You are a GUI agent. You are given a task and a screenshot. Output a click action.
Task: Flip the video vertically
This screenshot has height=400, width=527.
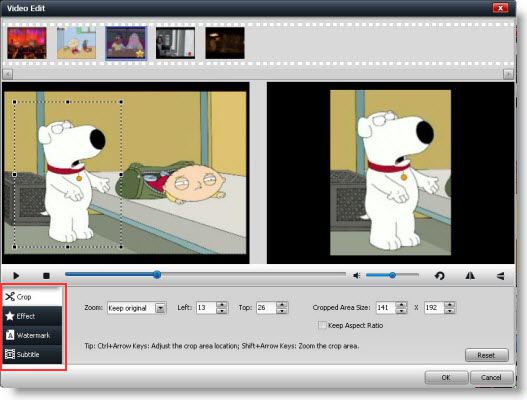[x=500, y=276]
